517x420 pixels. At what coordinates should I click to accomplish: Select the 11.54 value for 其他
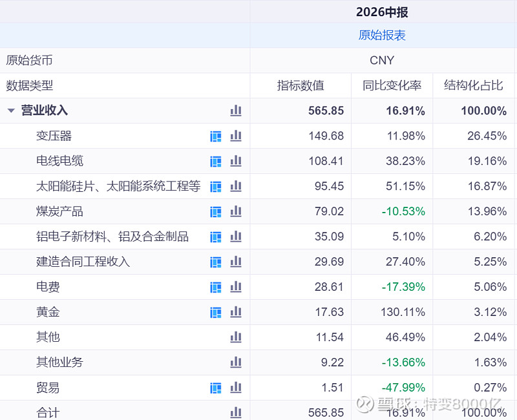[330, 337]
